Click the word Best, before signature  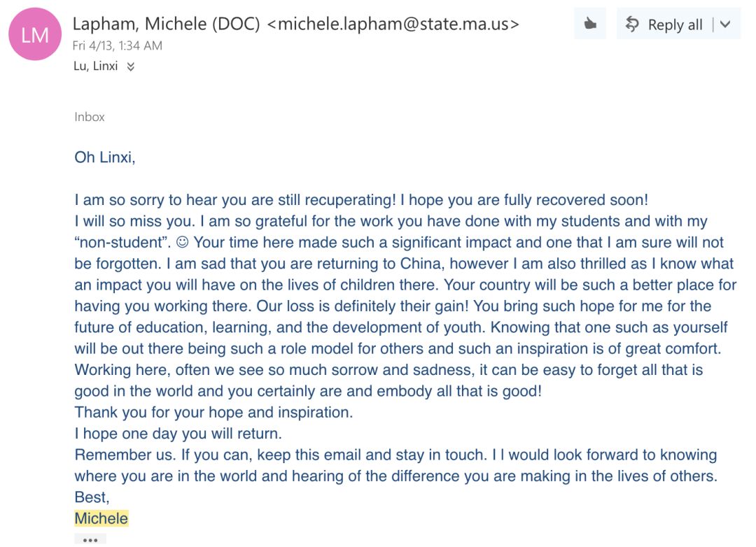point(92,497)
